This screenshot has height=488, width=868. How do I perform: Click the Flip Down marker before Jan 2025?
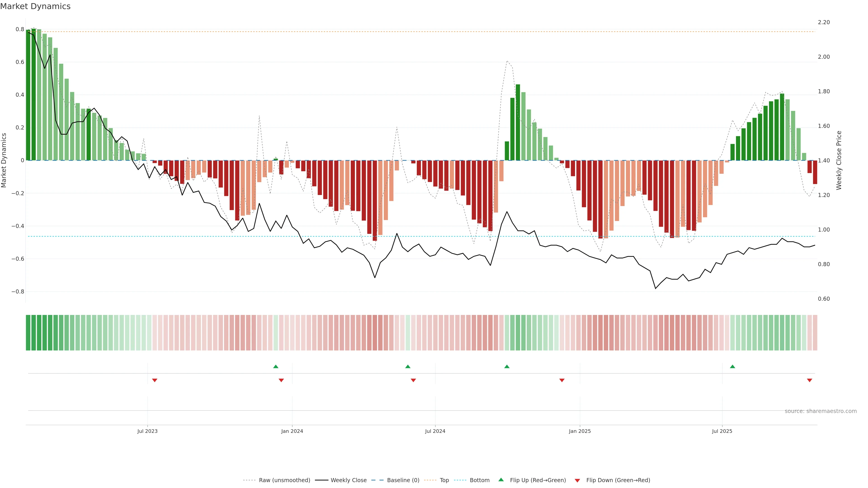click(562, 380)
